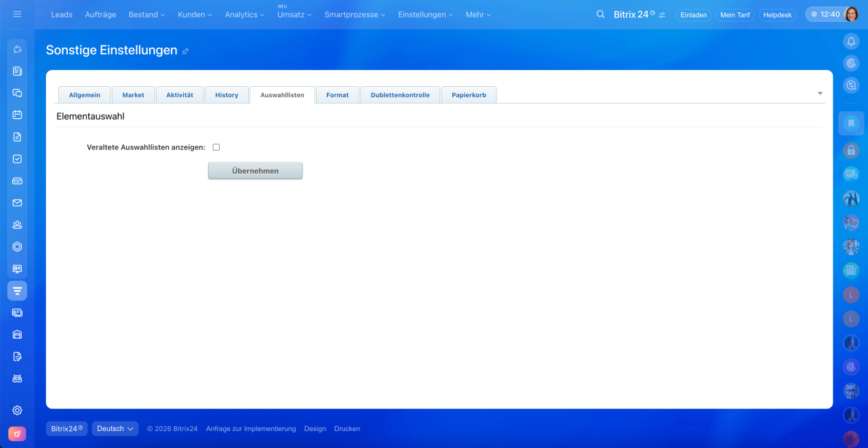Open the Leads menu item
The width and height of the screenshot is (868, 448).
coord(62,14)
